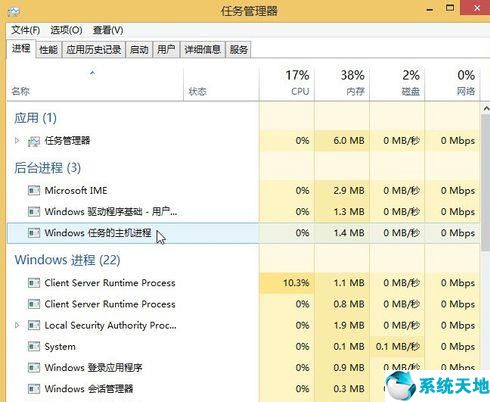
Task: Switch to the 启动 tab
Action: (x=139, y=50)
